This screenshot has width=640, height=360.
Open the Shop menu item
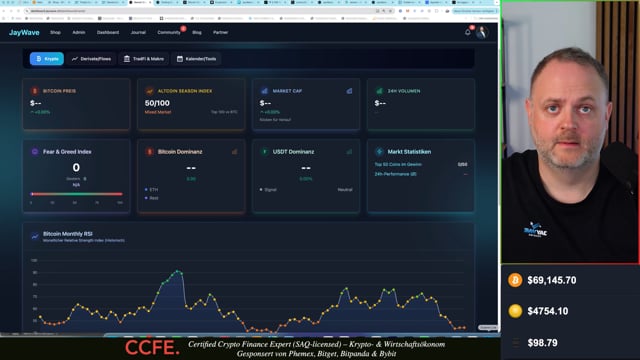55,32
